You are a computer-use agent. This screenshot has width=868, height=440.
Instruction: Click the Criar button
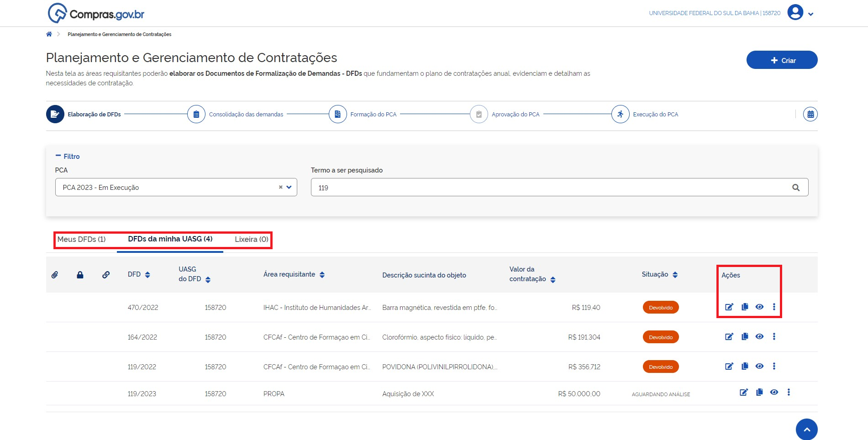point(782,60)
